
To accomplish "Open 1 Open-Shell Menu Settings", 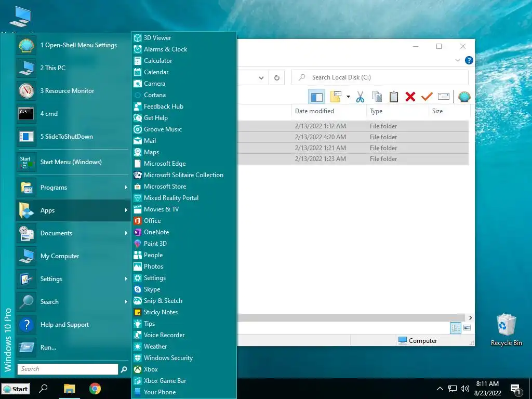I will click(72, 45).
